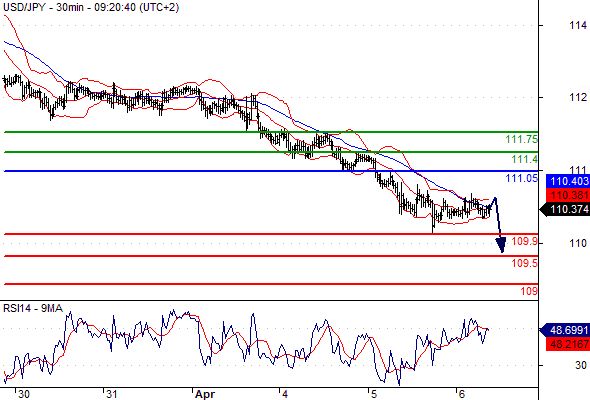This screenshot has width=590, height=400.
Task: Click the red 110.381 price tag
Action: (x=568, y=195)
